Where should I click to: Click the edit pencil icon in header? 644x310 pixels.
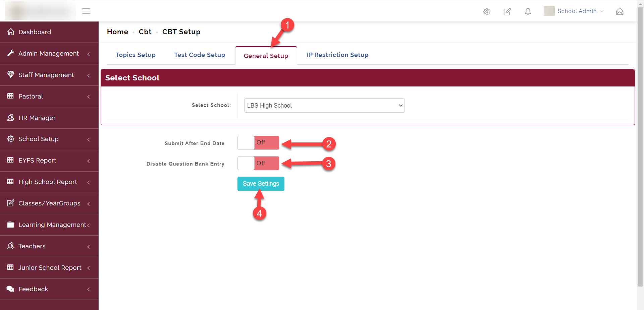pos(507,12)
